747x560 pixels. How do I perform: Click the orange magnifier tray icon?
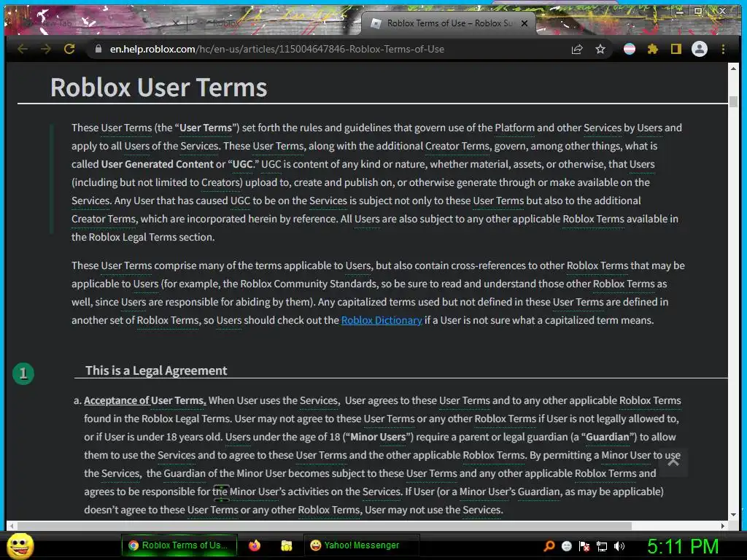(x=549, y=546)
